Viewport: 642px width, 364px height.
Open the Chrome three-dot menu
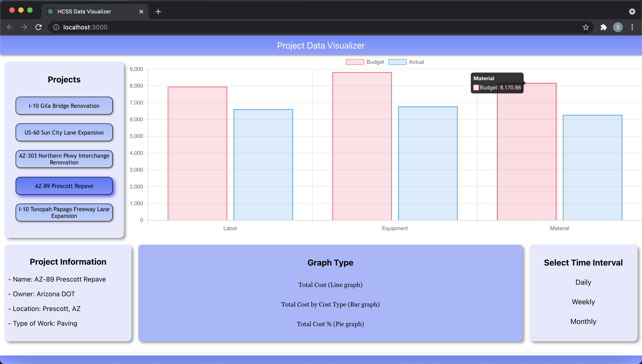(x=632, y=27)
